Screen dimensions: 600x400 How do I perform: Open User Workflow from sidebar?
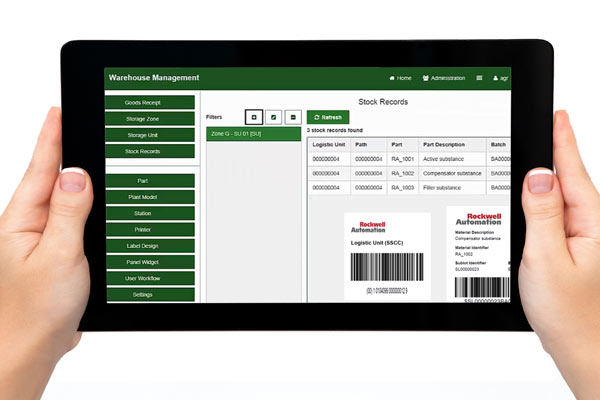click(150, 278)
